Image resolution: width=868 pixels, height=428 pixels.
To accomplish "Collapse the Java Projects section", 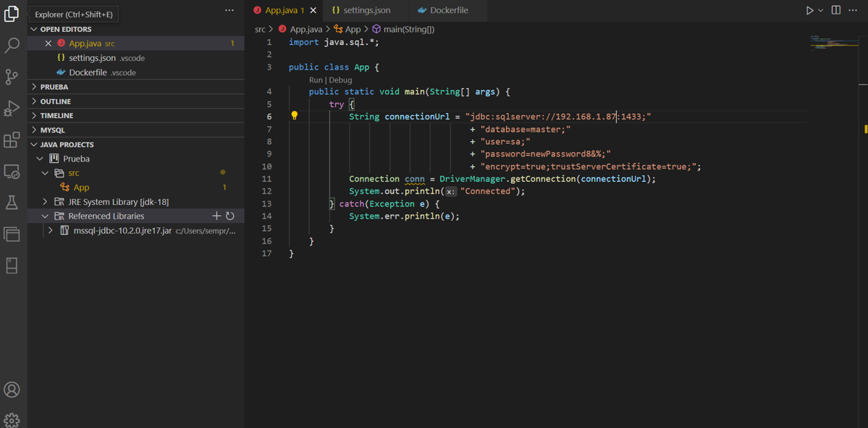I will [135, 145].
